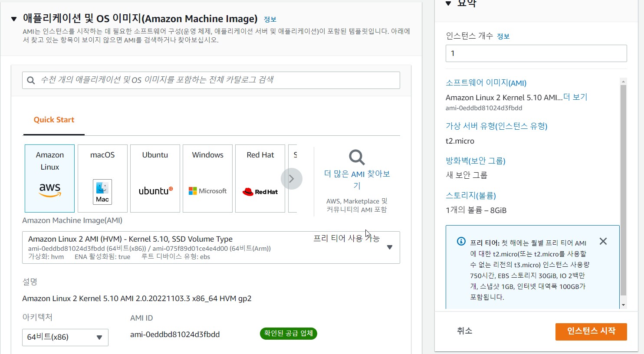This screenshot has width=644, height=354.
Task: Open the 가상 서버 유형(인스턴스 유형) link
Action: 496,126
